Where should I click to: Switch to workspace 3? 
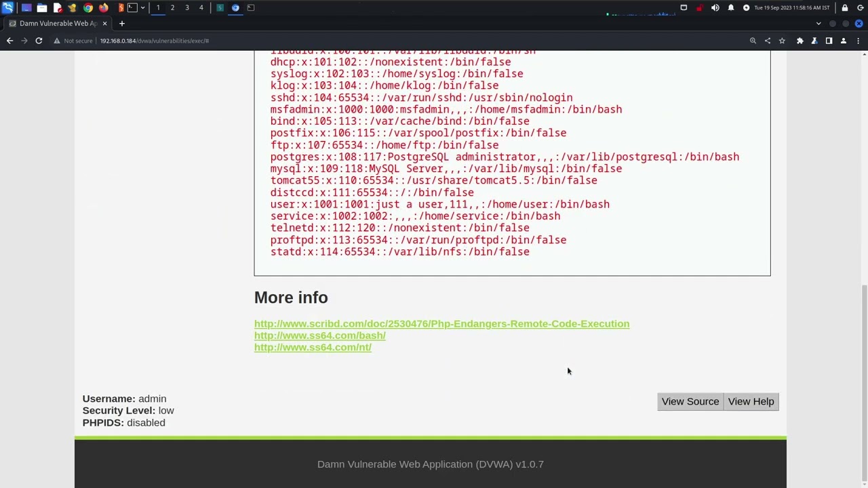coord(187,7)
